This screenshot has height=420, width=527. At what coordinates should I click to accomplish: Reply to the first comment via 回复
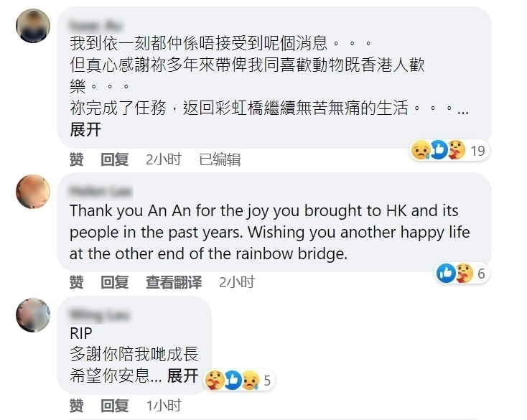click(x=114, y=159)
